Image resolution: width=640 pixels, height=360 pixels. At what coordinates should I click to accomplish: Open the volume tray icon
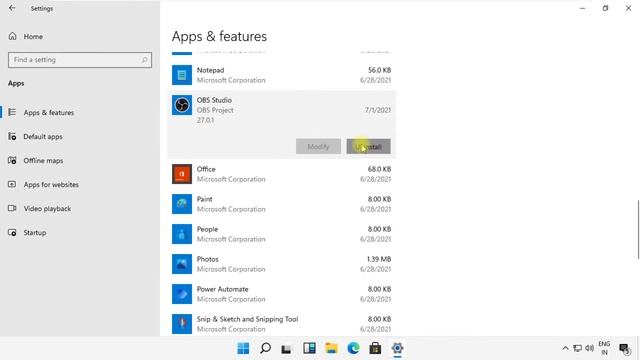coord(589,348)
